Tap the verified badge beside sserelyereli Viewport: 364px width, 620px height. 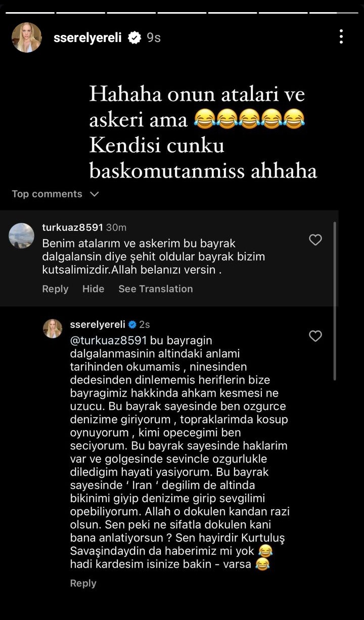point(134,37)
